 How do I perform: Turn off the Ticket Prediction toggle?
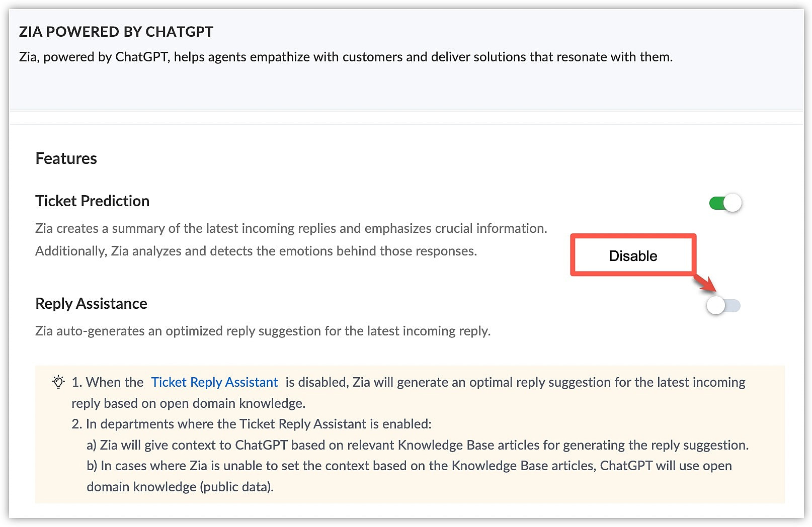click(x=725, y=203)
